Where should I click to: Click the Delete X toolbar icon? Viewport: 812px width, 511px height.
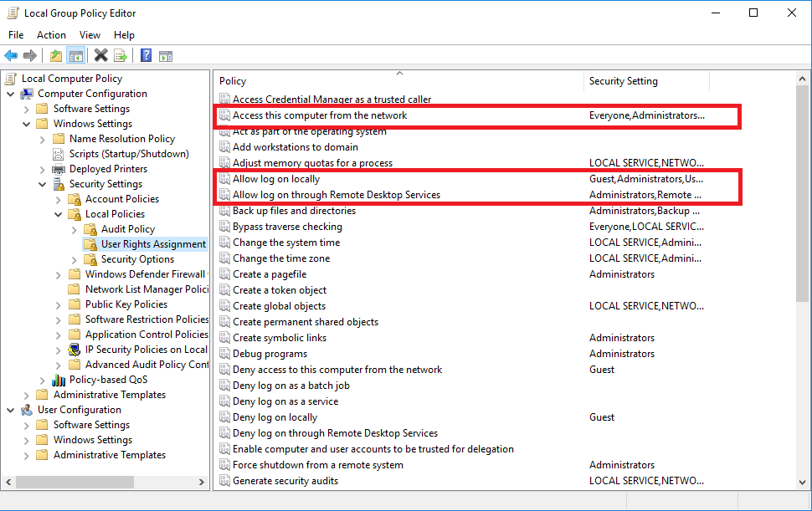pos(101,56)
